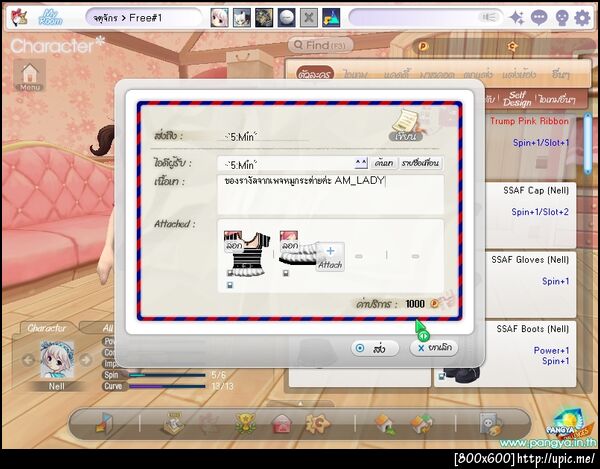Click the Cookie C balance icon
This screenshot has height=469, width=600.
coord(512,46)
